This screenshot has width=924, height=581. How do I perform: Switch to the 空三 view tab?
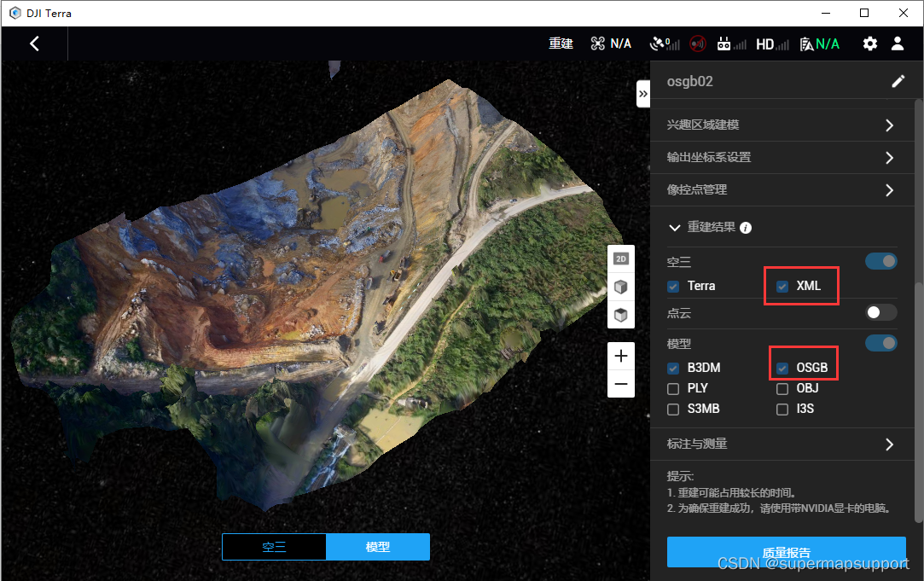(274, 547)
